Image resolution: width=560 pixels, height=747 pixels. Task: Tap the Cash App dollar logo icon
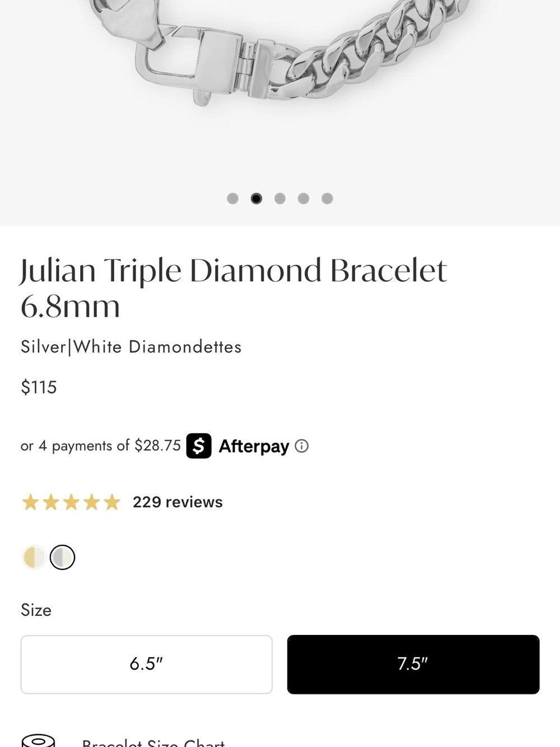pos(199,446)
